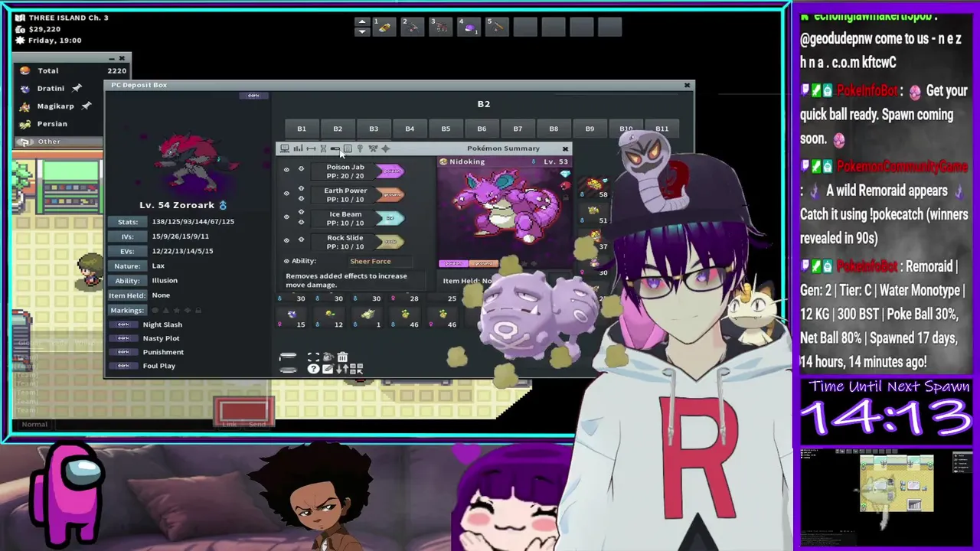
Task: Toggle visibility eye for Earth Power
Action: pos(286,194)
